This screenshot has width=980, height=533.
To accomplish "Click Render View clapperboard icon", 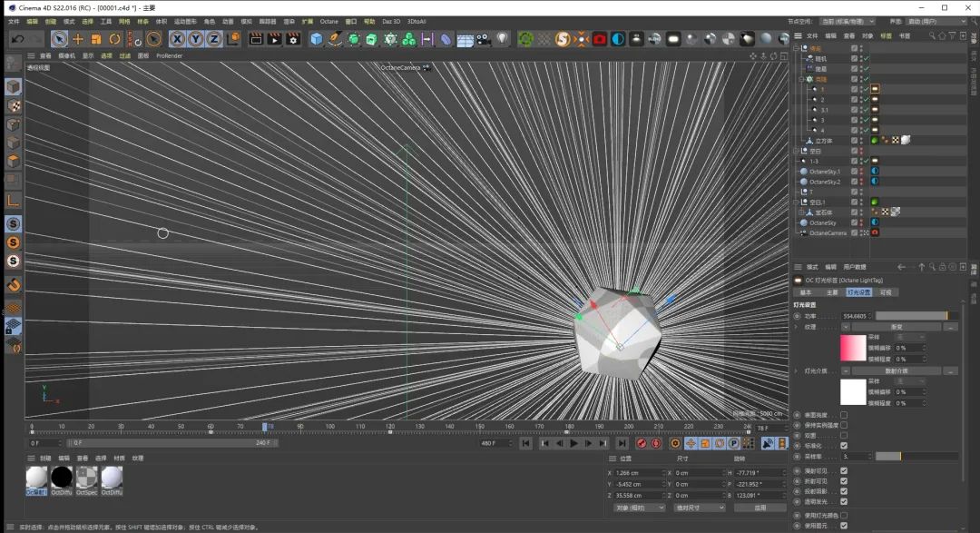I will pos(256,39).
